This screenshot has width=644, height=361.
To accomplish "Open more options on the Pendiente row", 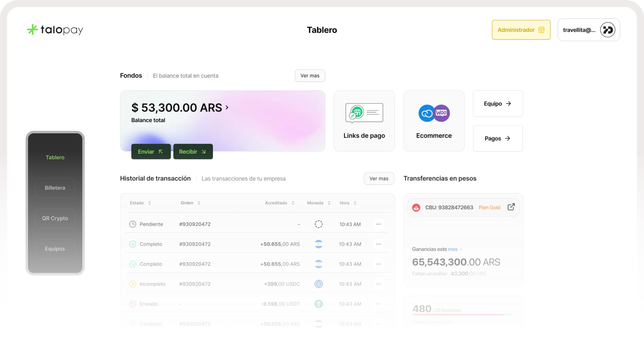I will click(378, 224).
